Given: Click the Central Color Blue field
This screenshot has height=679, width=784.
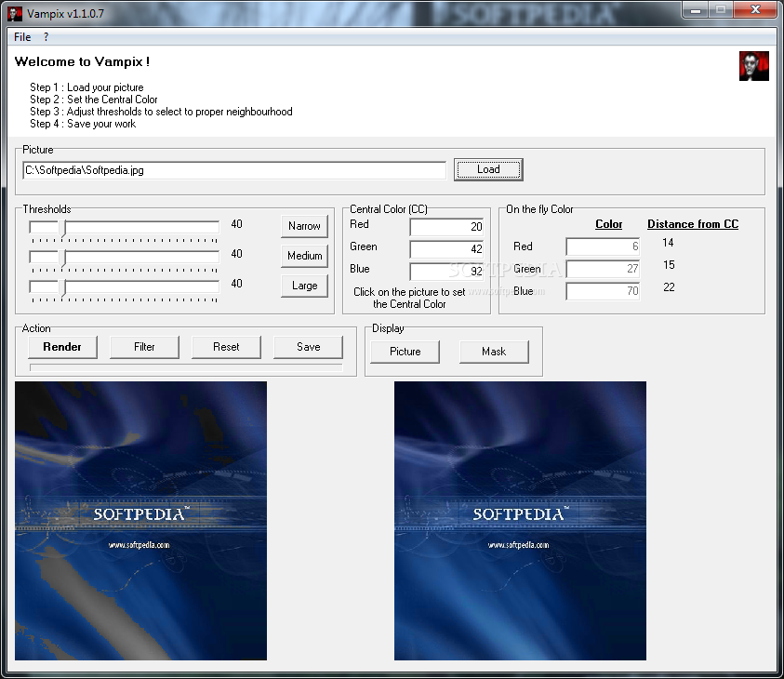Looking at the screenshot, I should [x=446, y=271].
